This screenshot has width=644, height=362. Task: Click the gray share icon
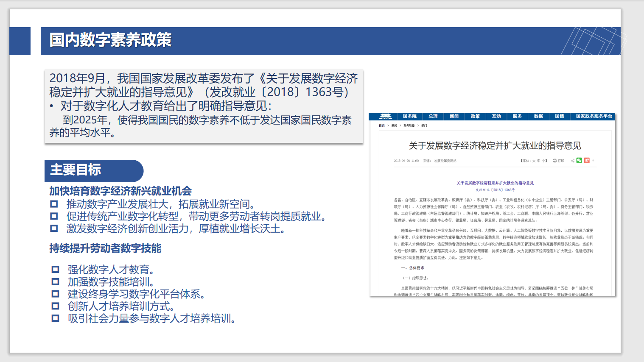click(x=572, y=161)
